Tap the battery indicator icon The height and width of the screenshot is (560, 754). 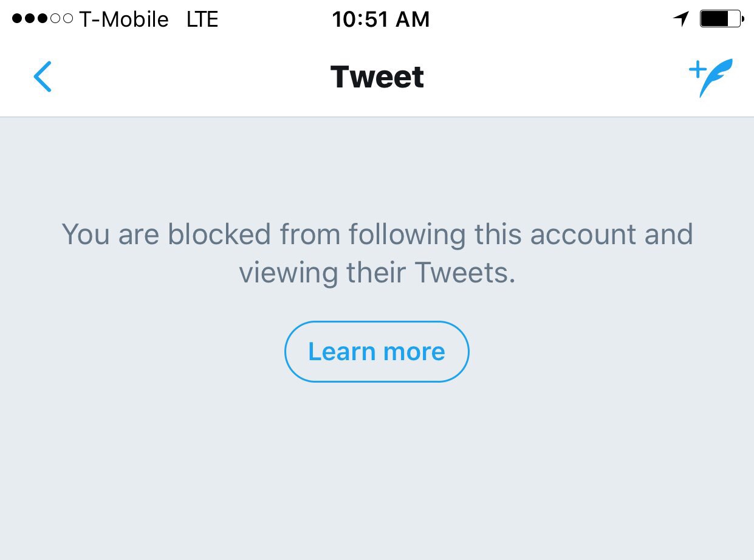[721, 19]
